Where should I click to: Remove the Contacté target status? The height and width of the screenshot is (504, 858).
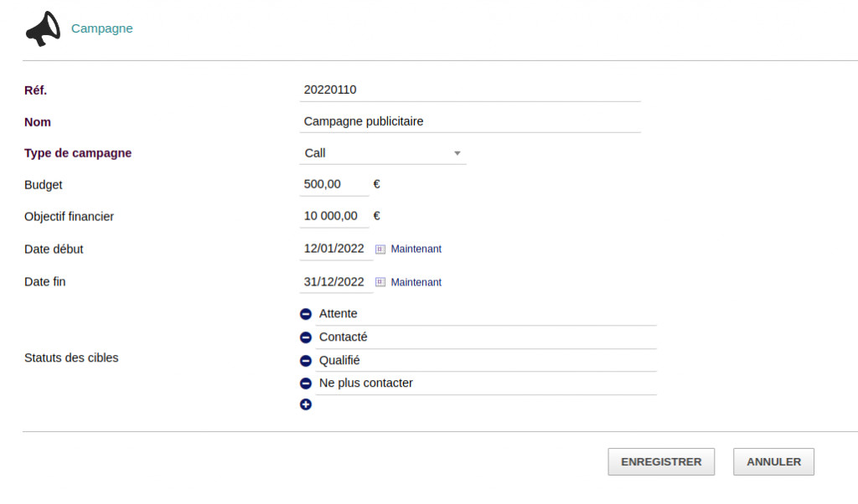[x=306, y=337]
